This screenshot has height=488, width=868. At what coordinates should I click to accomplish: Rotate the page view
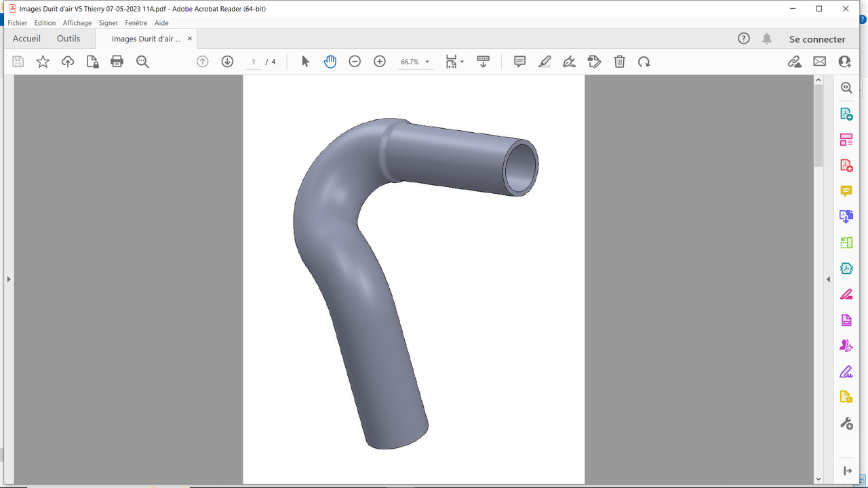tap(644, 62)
